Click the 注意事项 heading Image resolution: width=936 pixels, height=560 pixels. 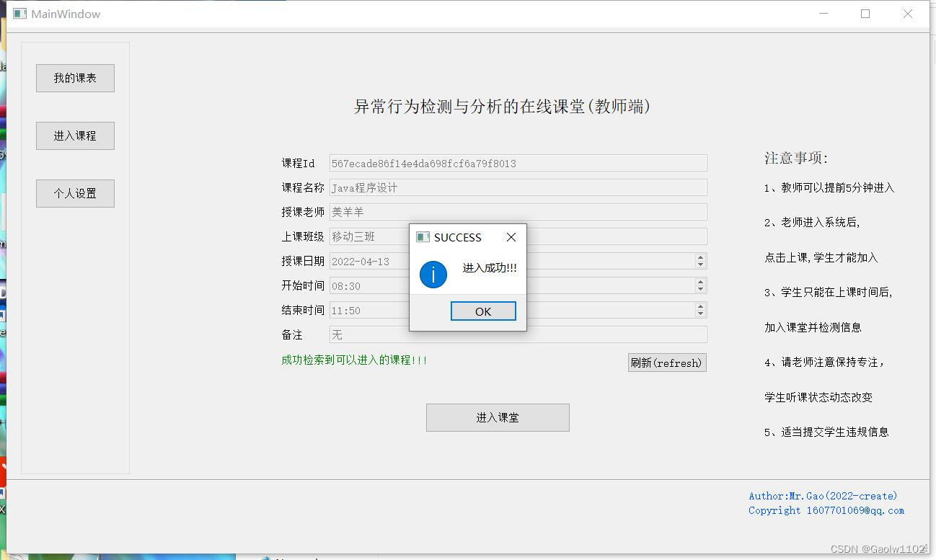click(x=796, y=158)
